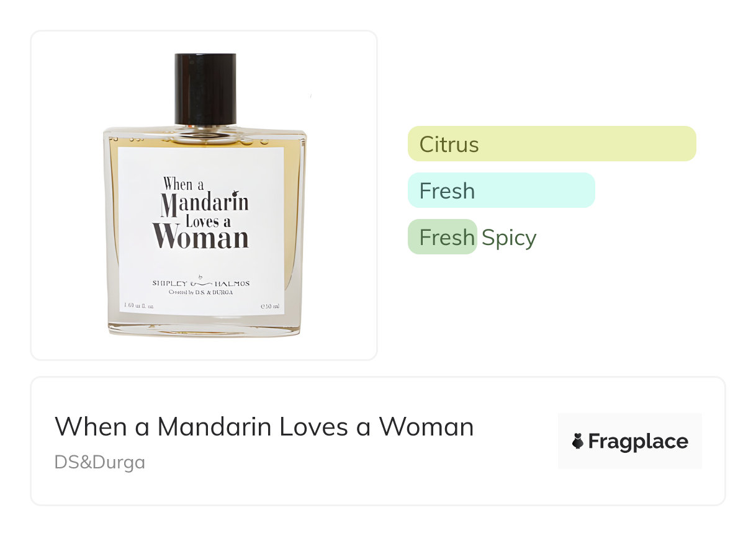This screenshot has height=536, width=756.
Task: Open the When a Mandarin Loves a Woman title
Action: point(264,427)
